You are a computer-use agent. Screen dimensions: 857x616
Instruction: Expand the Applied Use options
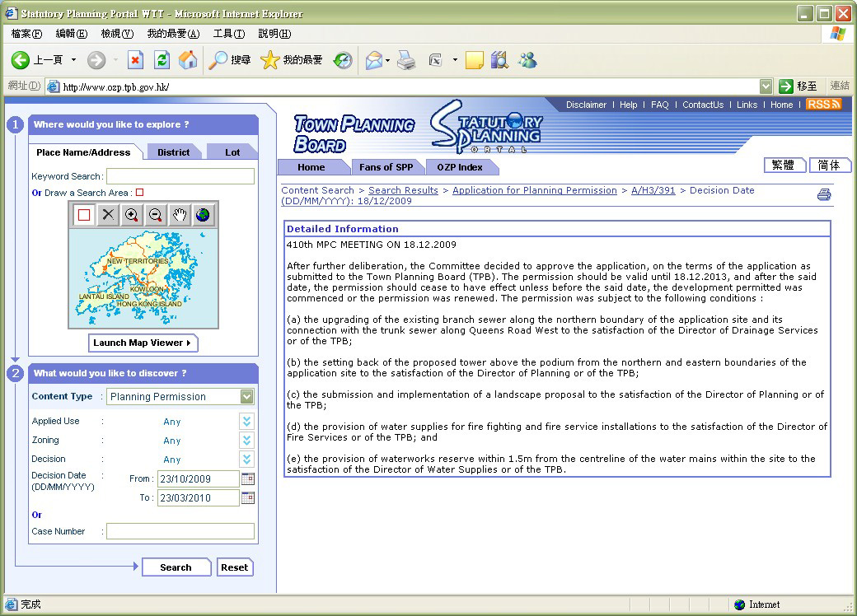(x=247, y=421)
